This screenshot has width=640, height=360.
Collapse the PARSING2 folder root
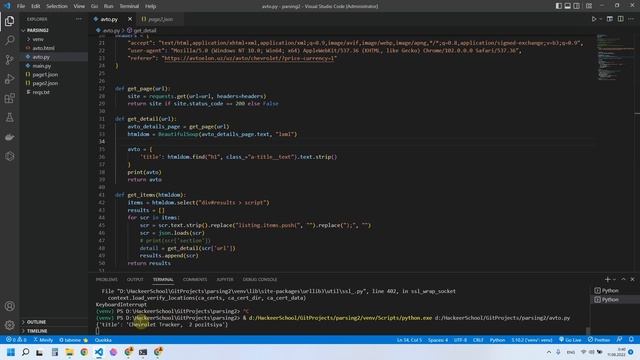38,30
